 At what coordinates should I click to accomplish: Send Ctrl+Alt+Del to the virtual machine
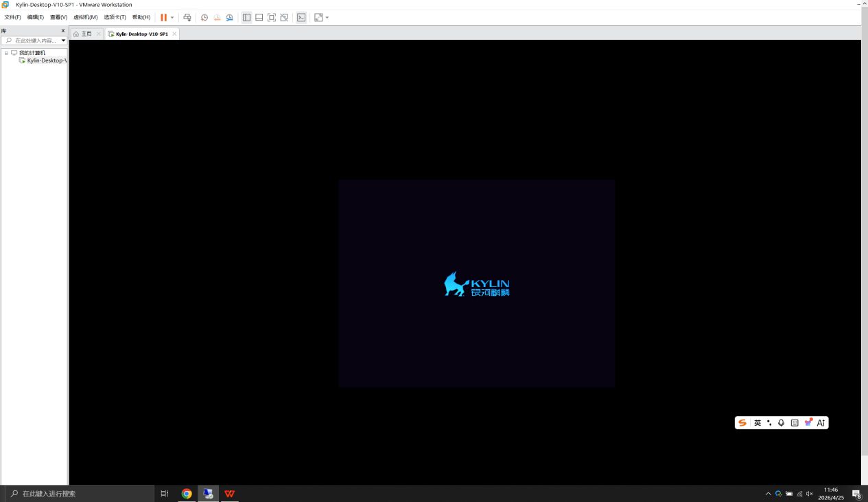[187, 17]
